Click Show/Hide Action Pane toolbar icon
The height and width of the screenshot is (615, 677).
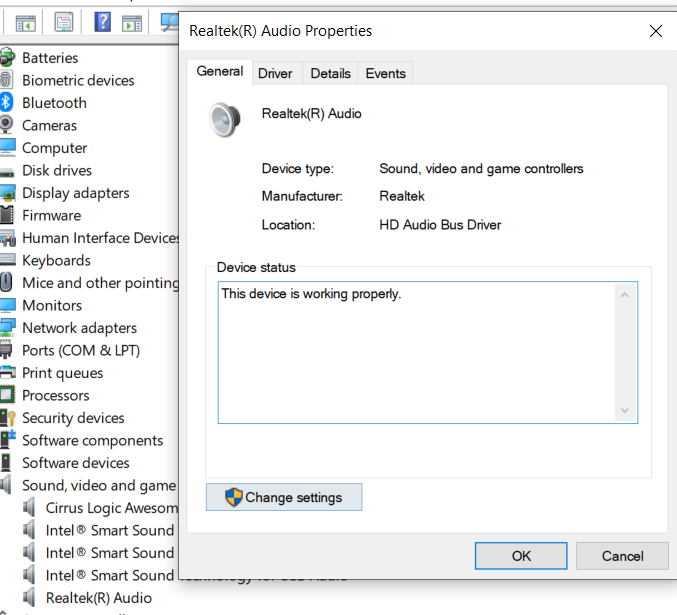(132, 23)
